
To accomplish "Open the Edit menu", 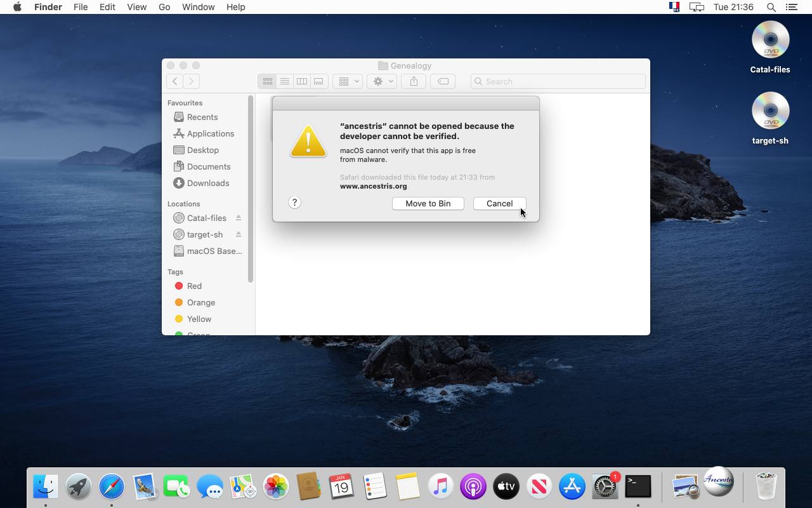I will [x=107, y=7].
